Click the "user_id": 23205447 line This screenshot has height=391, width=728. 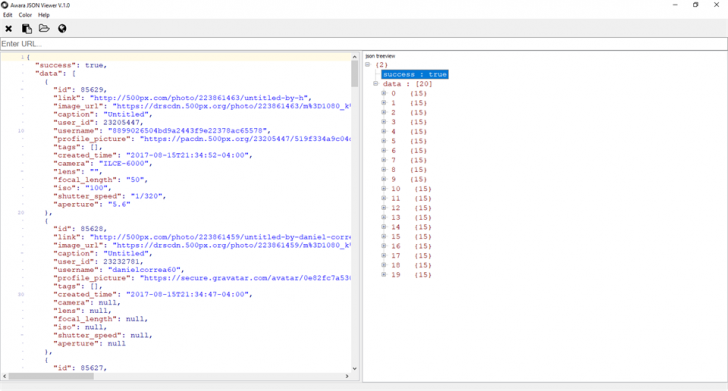98,123
